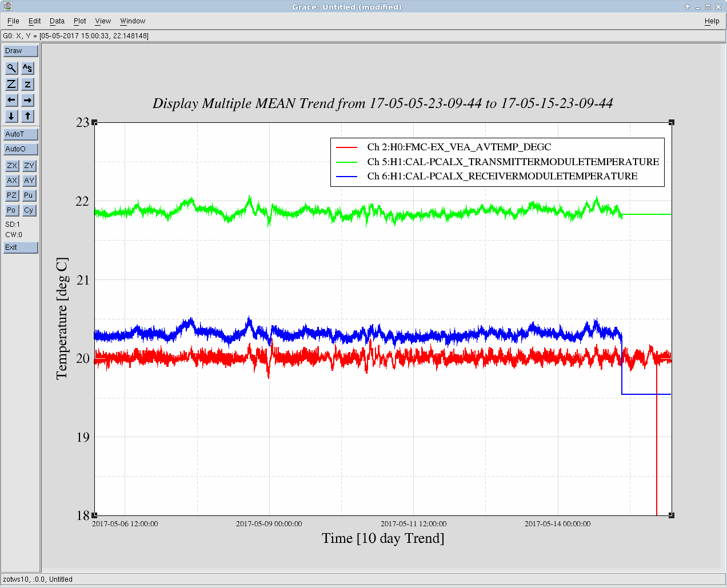727x588 pixels.
Task: Click the Grace window icon in title bar
Action: pyautogui.click(x=7, y=7)
